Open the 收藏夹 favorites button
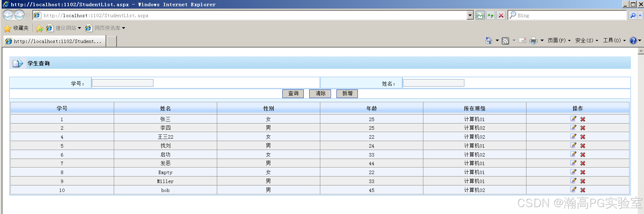This screenshot has width=644, height=214. (16, 28)
